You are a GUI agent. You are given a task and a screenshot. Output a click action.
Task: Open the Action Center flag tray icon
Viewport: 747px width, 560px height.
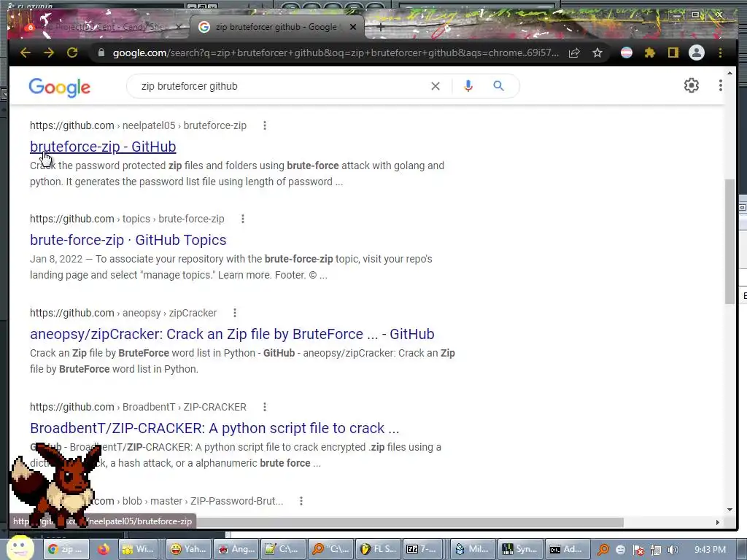pos(638,550)
